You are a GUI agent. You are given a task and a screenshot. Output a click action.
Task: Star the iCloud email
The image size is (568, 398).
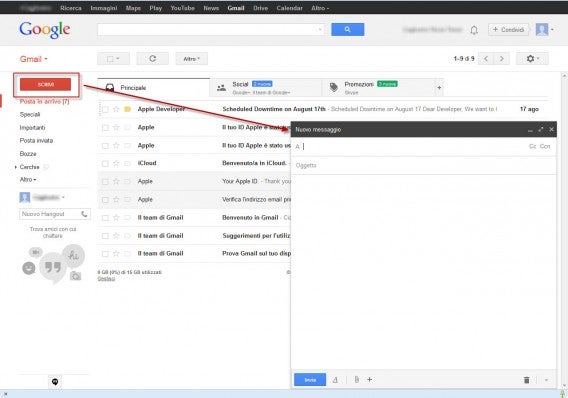point(116,163)
